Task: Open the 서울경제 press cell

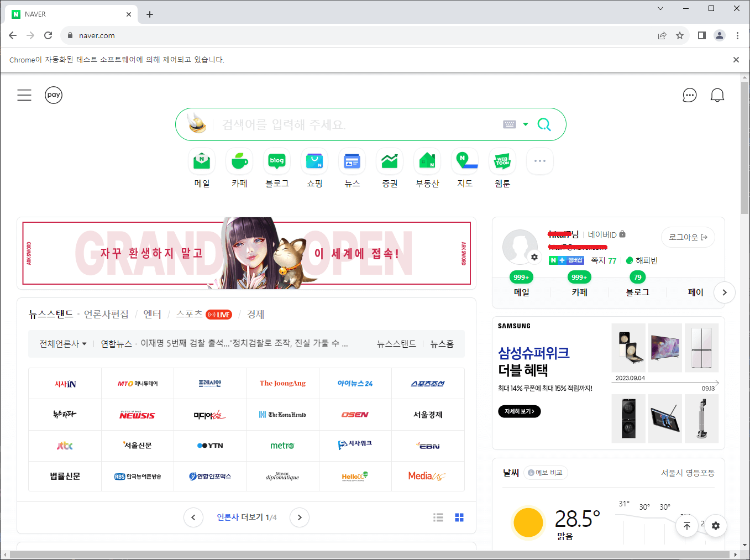Action: coord(428,415)
